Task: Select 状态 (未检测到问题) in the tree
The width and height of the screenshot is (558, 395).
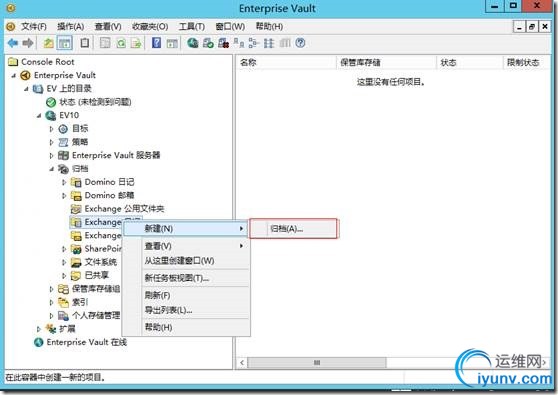Action: point(95,102)
